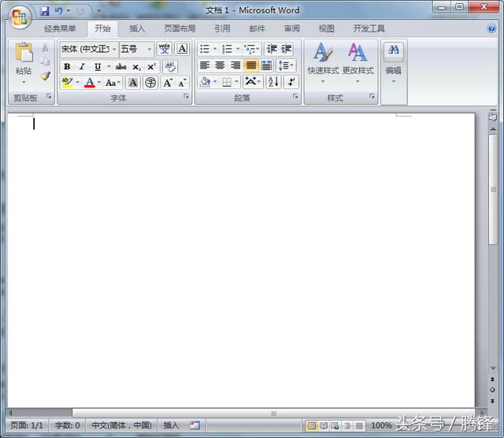504x438 pixels.
Task: Open the 页面布局 ribbon tab
Action: pos(180,29)
